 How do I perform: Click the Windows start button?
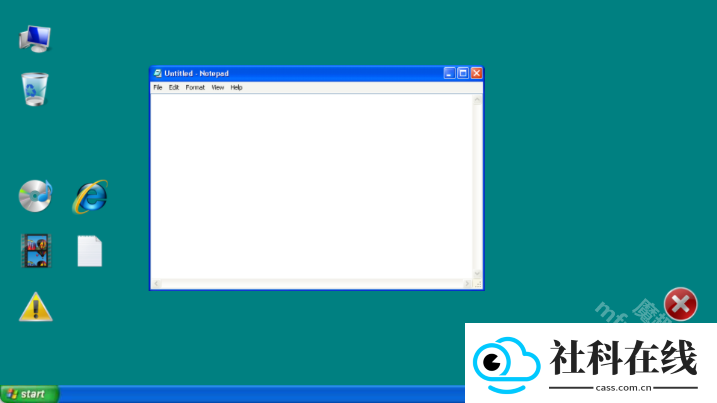29,394
